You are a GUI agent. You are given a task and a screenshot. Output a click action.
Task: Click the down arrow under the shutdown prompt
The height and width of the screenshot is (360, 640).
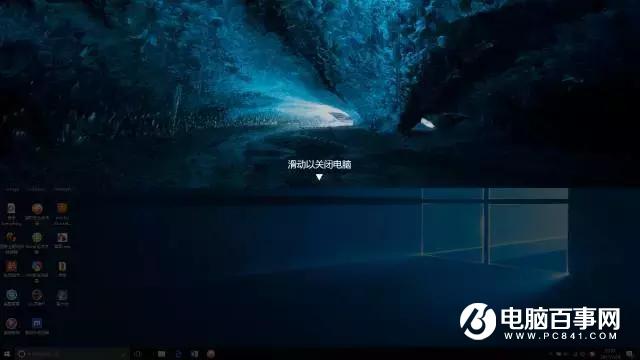(319, 177)
